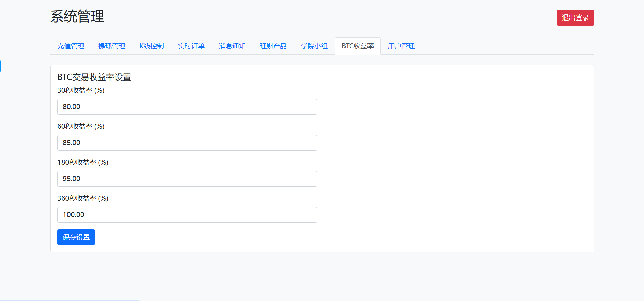Select the 180秒收益率 field with 95.00
This screenshot has height=301, width=644.
pos(187,179)
